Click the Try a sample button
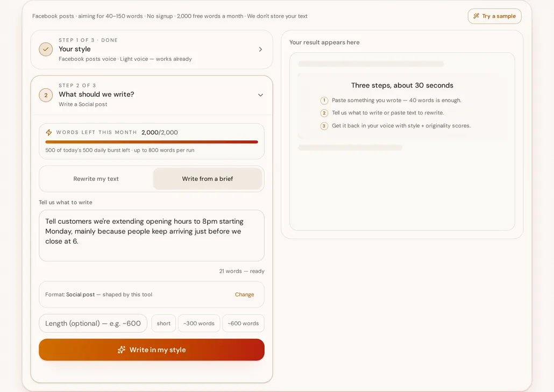The width and height of the screenshot is (554, 392). (x=495, y=16)
